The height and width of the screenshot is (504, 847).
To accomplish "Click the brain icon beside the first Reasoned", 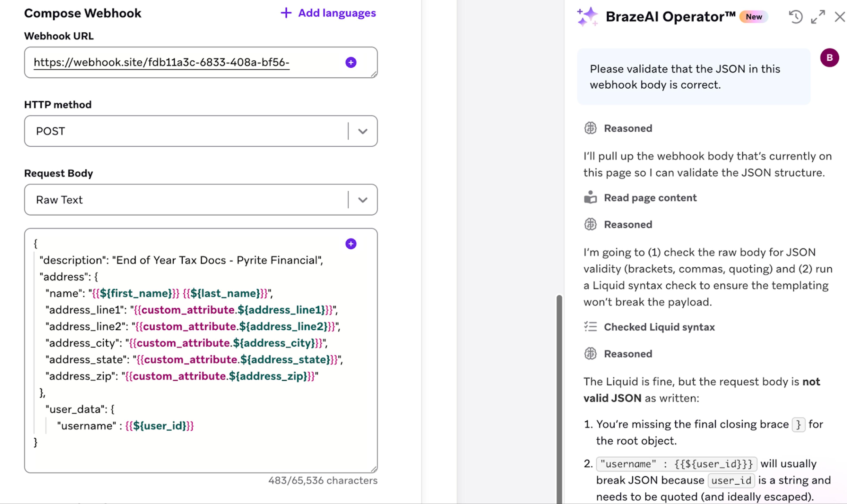I will (x=590, y=128).
